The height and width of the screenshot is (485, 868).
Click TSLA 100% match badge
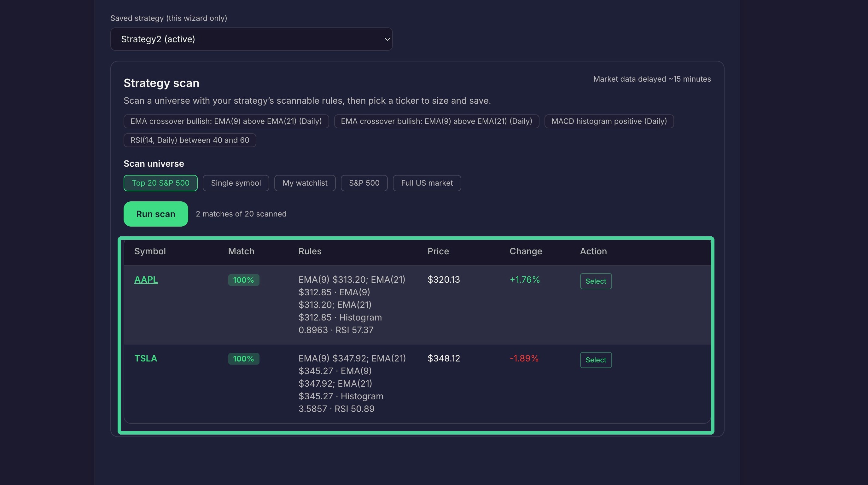[x=243, y=359]
